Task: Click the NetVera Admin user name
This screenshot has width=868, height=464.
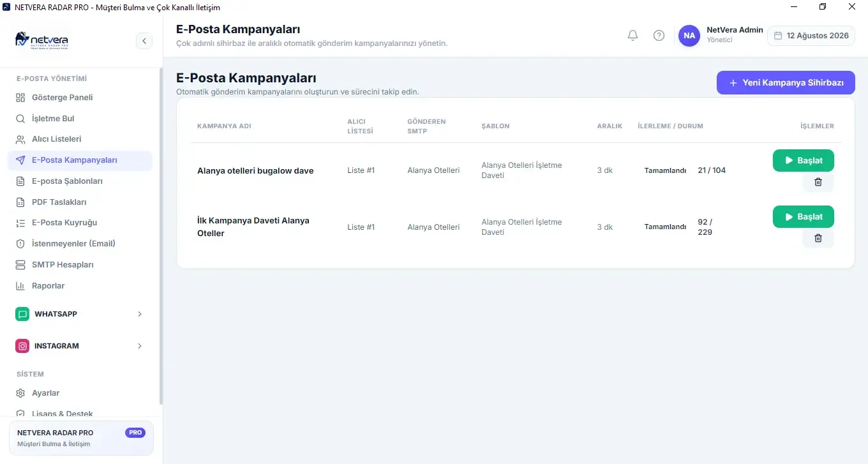Action: click(735, 30)
